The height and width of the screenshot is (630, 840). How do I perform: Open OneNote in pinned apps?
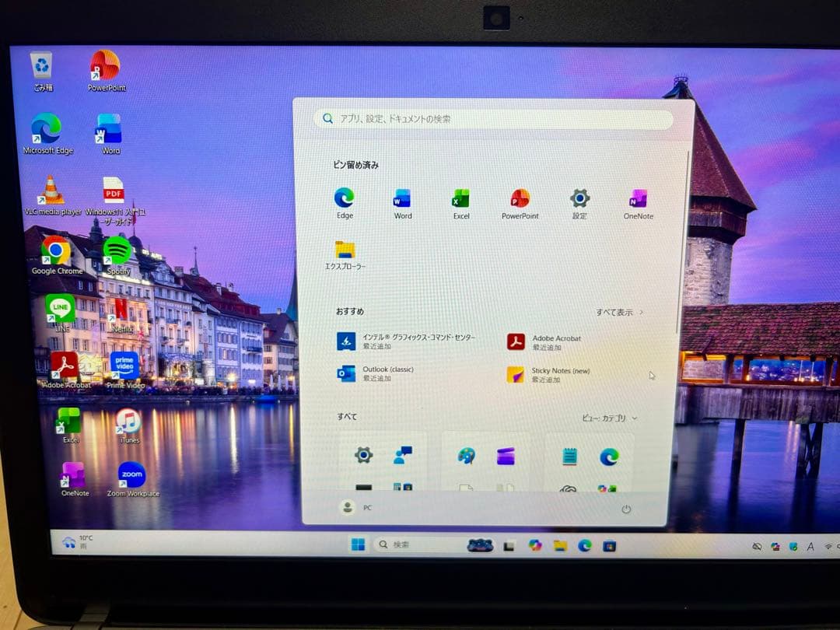pos(638,204)
